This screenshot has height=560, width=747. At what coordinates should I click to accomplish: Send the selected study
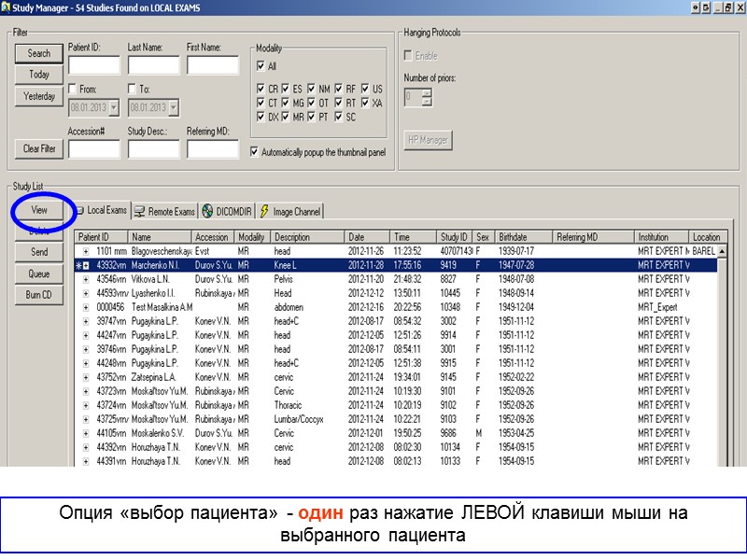click(39, 252)
